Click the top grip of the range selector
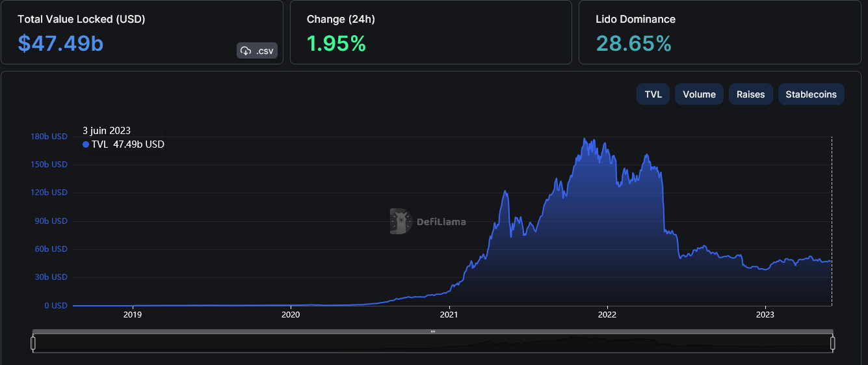Viewport: 868px width, 365px height. (432, 332)
